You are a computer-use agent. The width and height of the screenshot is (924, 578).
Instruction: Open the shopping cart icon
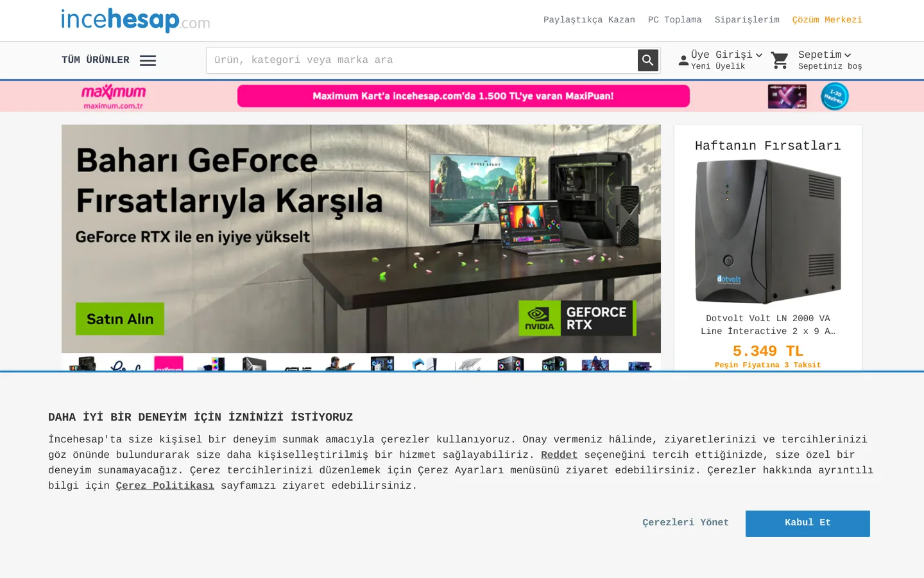click(780, 60)
